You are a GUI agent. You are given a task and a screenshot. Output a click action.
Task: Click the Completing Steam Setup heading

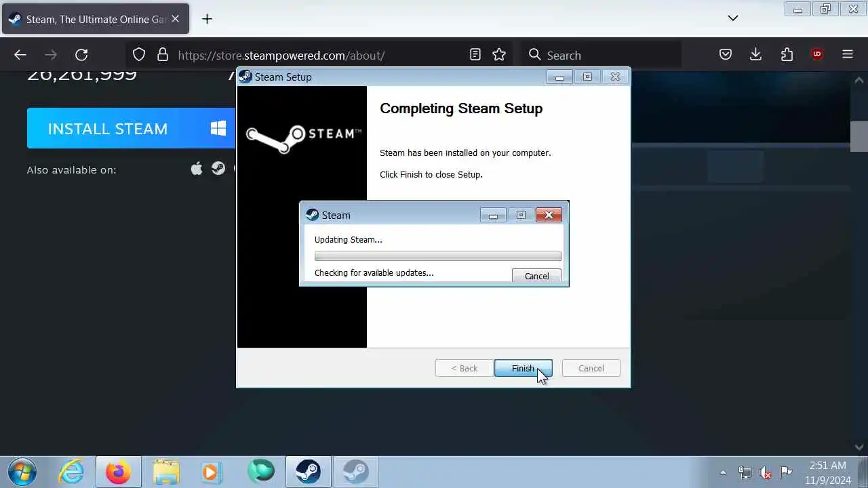461,108
